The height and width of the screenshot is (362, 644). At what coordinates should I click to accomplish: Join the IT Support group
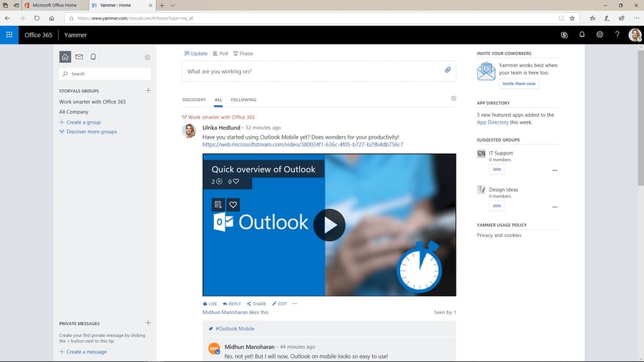(x=497, y=169)
